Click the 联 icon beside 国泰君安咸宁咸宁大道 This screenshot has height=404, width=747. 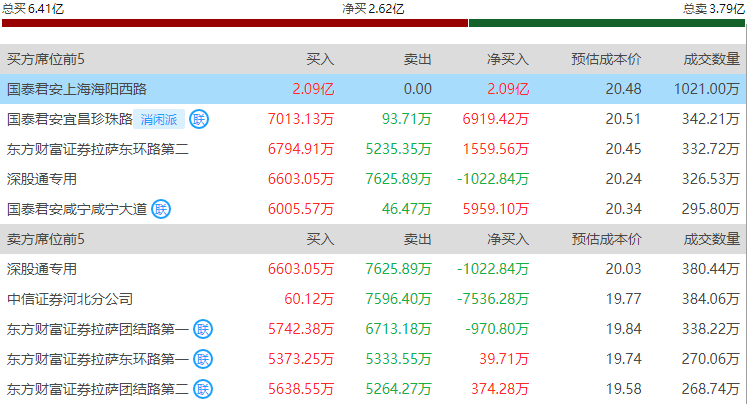pos(161,209)
